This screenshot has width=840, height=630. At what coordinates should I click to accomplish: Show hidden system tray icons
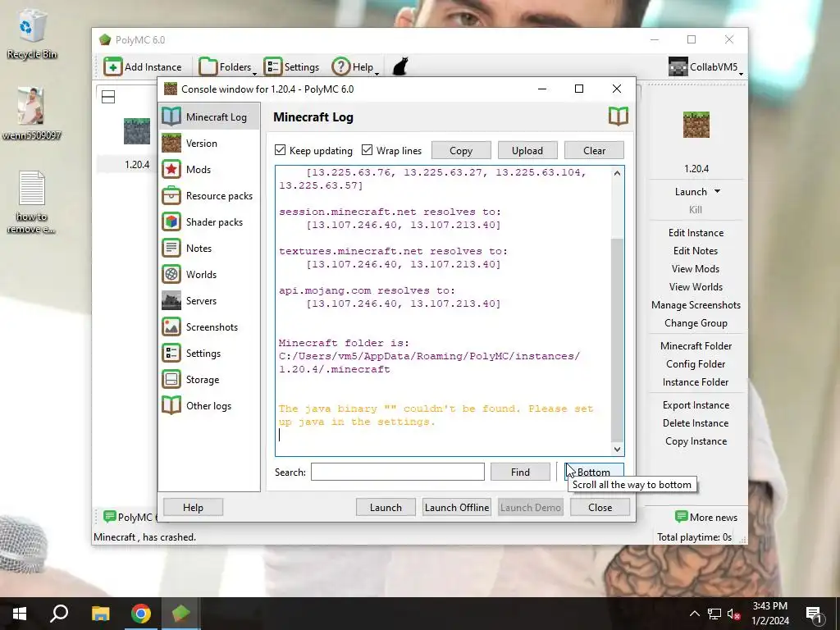[694, 614]
